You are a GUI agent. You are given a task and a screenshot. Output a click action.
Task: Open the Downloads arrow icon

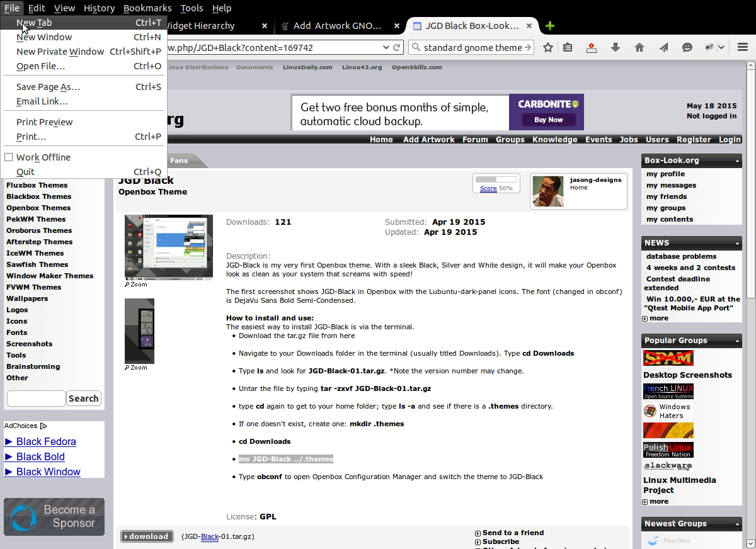click(616, 47)
